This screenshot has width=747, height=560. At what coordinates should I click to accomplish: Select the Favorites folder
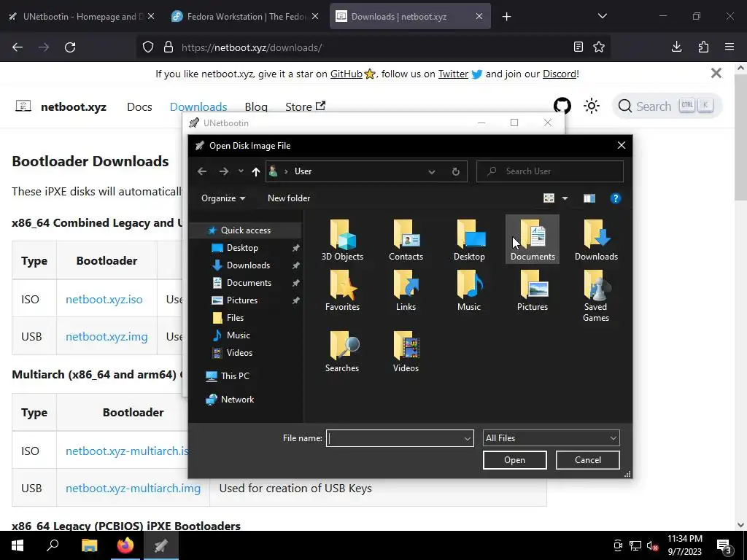point(342,290)
